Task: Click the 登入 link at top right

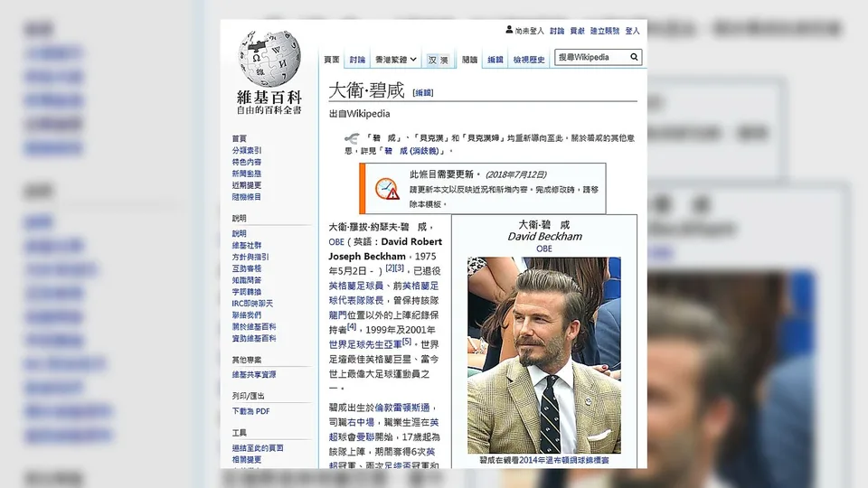Action: coord(632,31)
